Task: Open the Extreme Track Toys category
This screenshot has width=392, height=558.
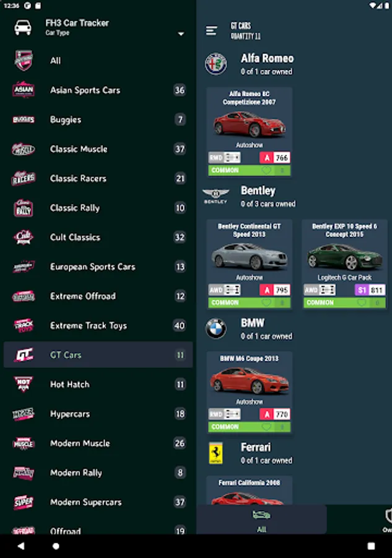Action: click(98, 325)
